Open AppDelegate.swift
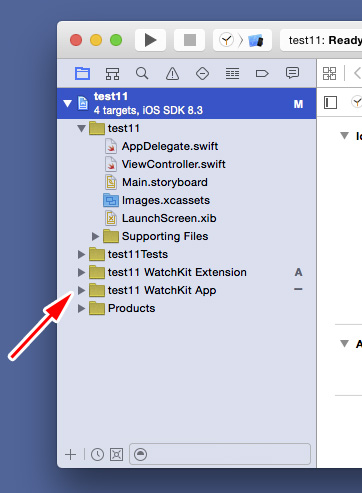 pyautogui.click(x=170, y=146)
